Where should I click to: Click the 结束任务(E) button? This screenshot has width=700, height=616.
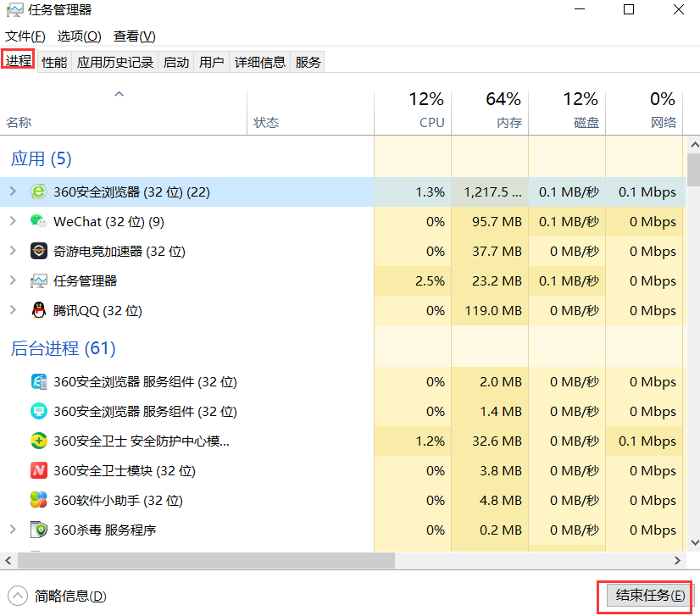[650, 595]
